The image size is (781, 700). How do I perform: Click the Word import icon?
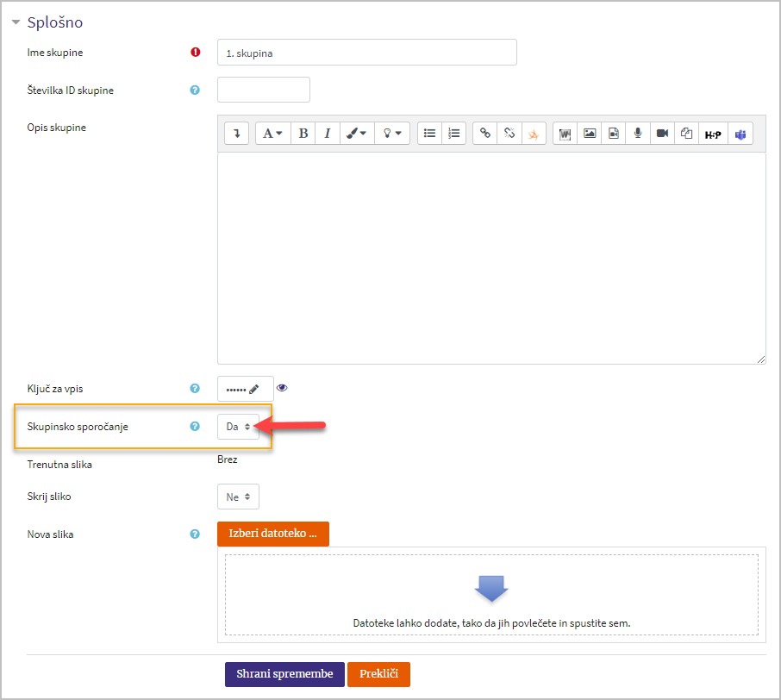[565, 134]
